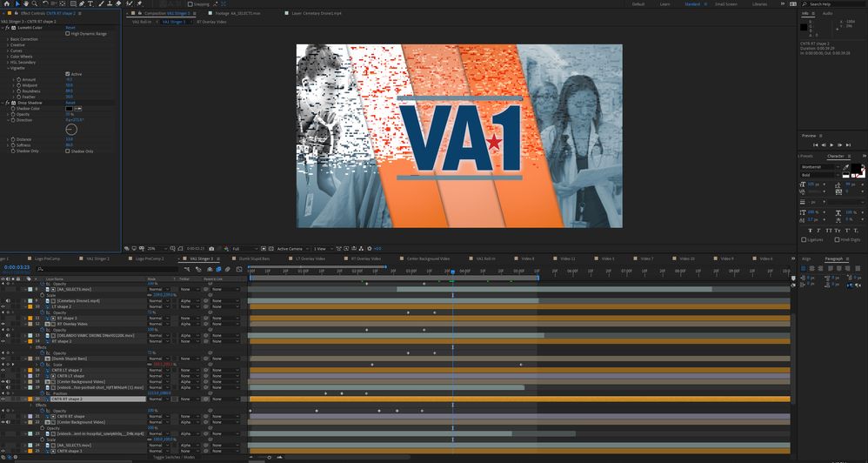Select the Type text tool

(x=90, y=3)
